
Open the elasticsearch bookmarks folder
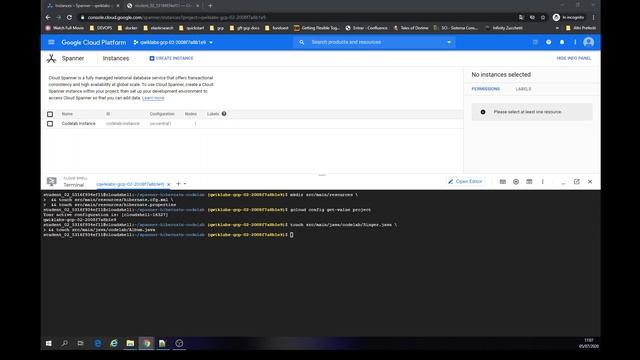pos(158,28)
